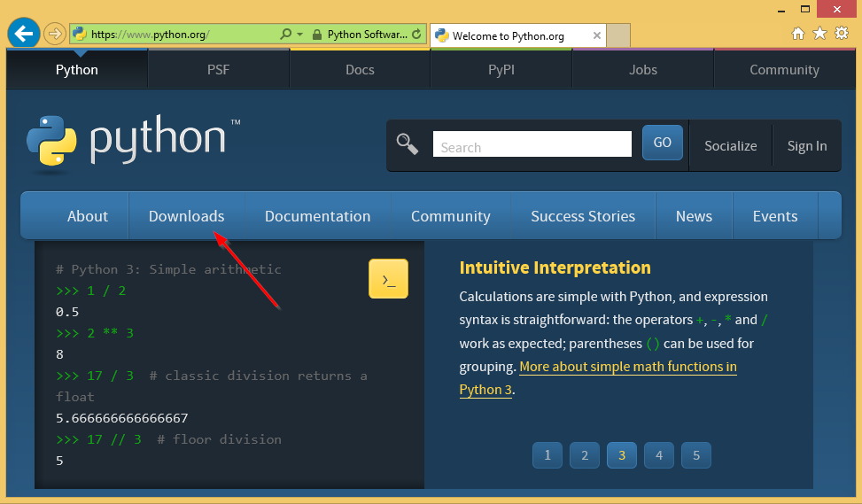Open the address bar dropdown arrow
862x504 pixels.
tap(299, 34)
